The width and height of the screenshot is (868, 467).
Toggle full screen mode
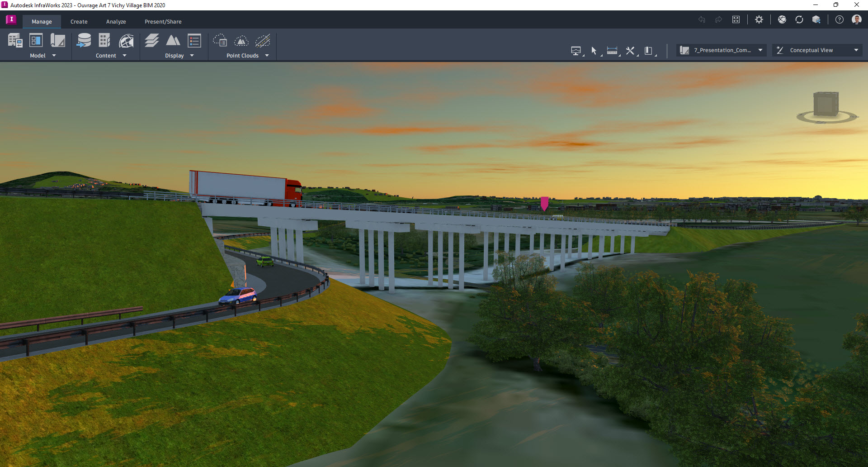[736, 19]
